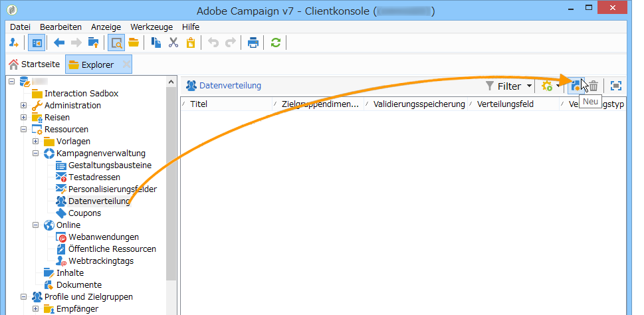Image resolution: width=644 pixels, height=315 pixels.
Task: Open the Datei menu
Action: coord(21,27)
